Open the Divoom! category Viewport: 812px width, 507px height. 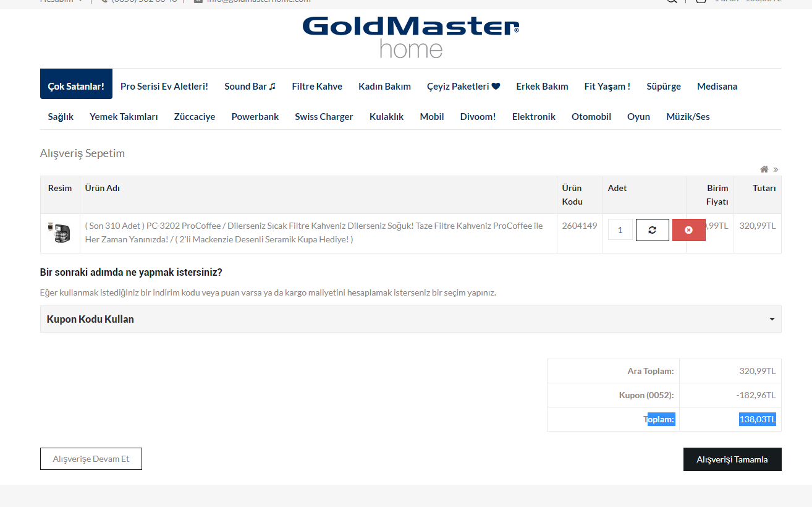click(x=478, y=116)
